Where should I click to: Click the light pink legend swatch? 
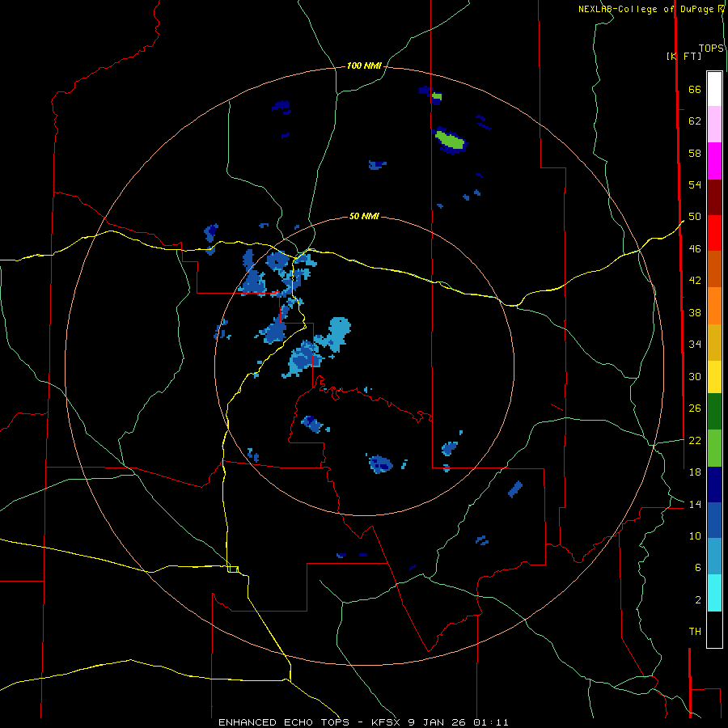714,124
